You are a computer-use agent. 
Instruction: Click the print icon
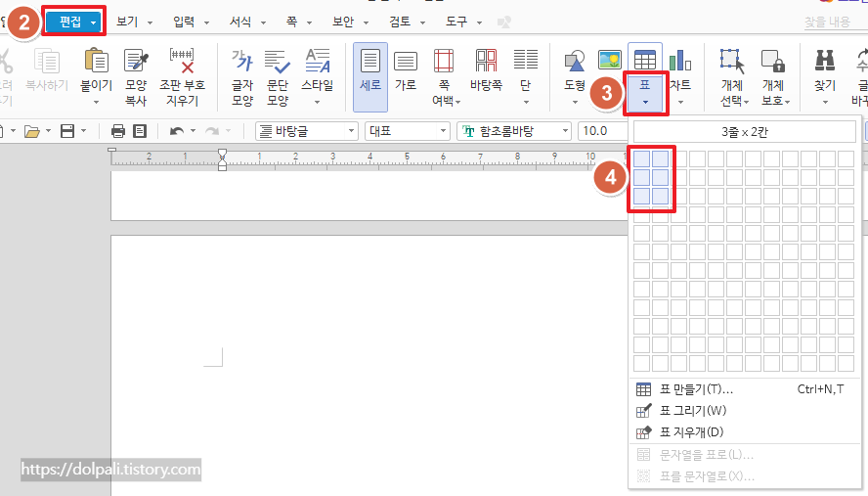coord(118,131)
